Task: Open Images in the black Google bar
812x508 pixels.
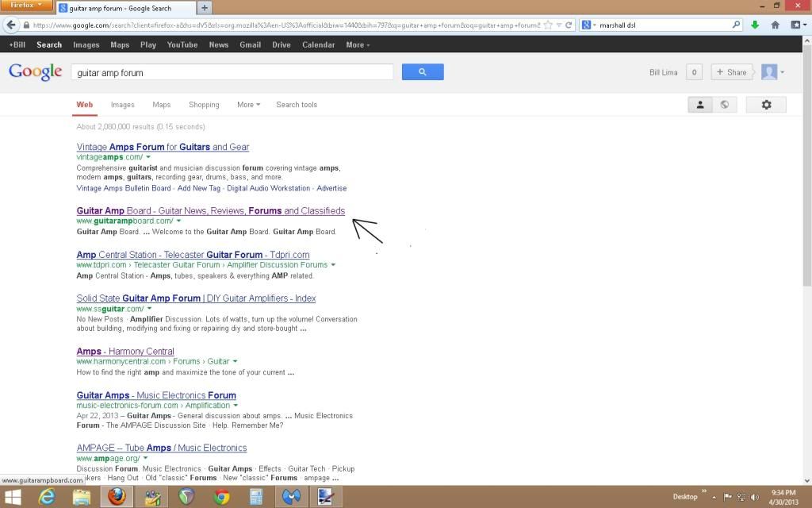Action: [86, 44]
